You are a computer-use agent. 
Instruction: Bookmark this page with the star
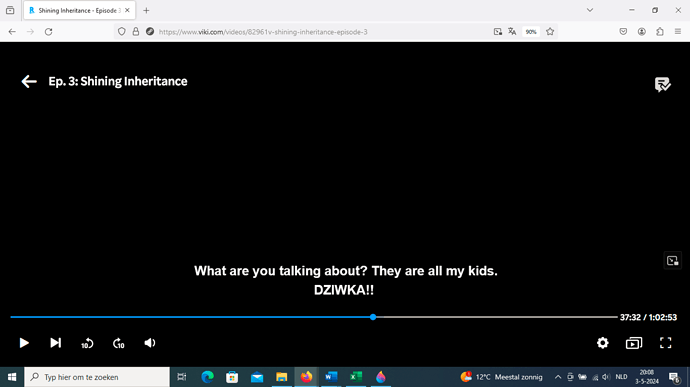click(x=550, y=32)
